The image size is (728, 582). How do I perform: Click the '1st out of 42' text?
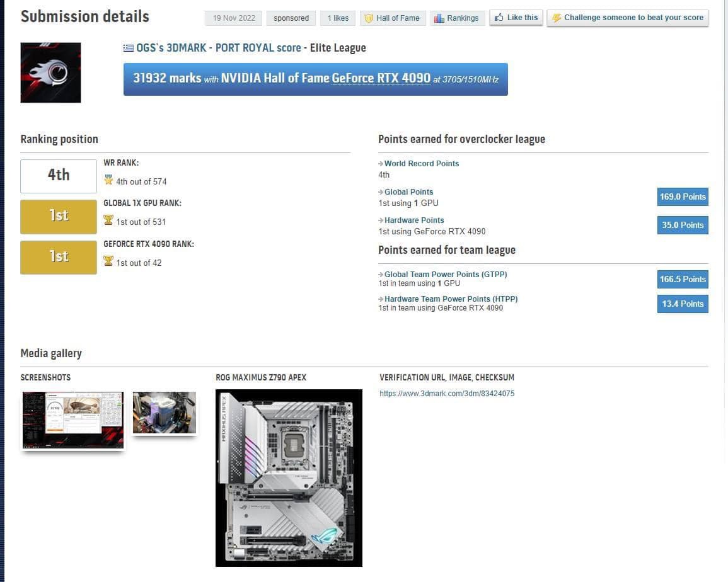[139, 263]
